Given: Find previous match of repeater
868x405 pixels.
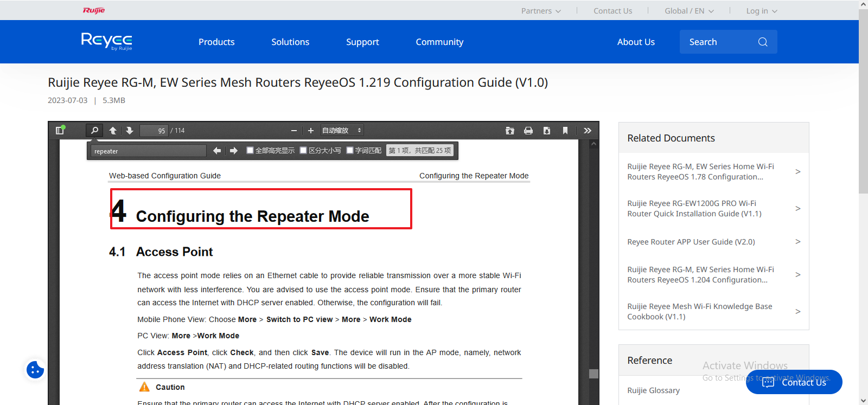Looking at the screenshot, I should point(217,151).
